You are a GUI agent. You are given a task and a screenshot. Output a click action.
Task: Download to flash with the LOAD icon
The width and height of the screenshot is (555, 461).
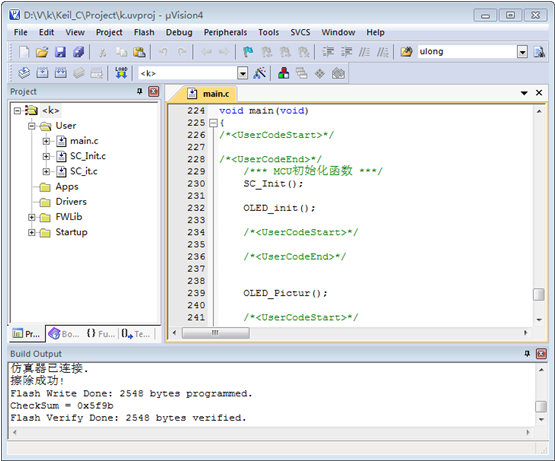[x=121, y=73]
